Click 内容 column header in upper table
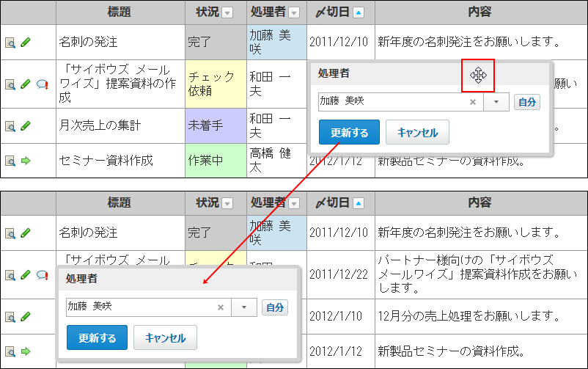The image size is (588, 369). (480, 12)
